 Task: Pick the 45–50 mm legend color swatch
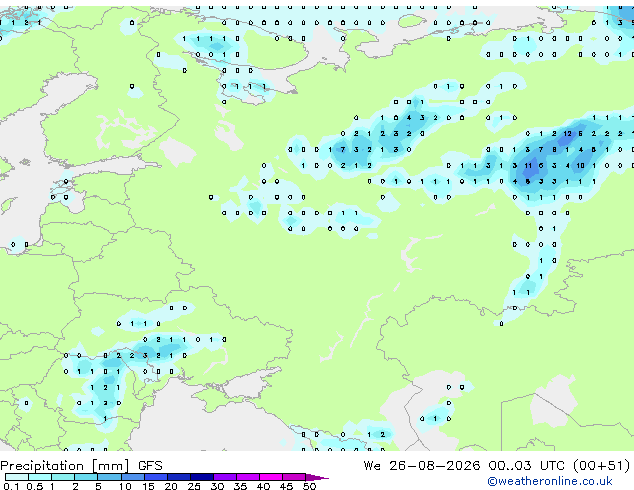point(294,477)
